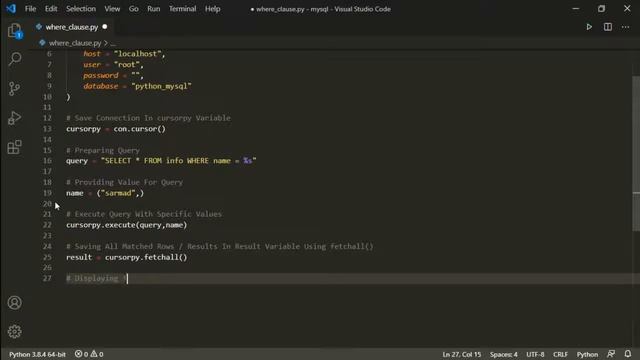Run the Python file with play button
Image resolution: width=640 pixels, height=360 pixels.
point(589,27)
